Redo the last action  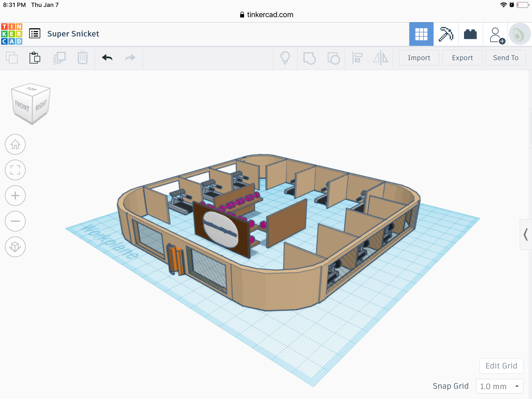[x=130, y=58]
